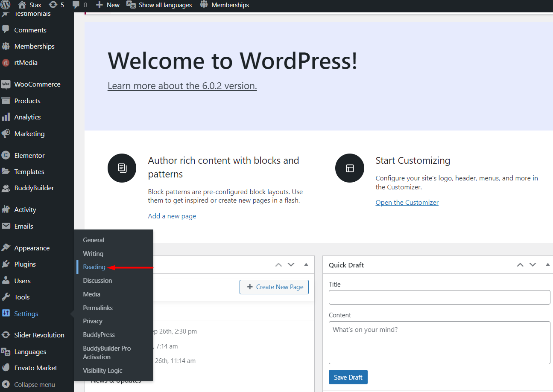Screen dimensions: 553x392
Task: Click the WordPress logo in the admin bar
Action: 5,5
